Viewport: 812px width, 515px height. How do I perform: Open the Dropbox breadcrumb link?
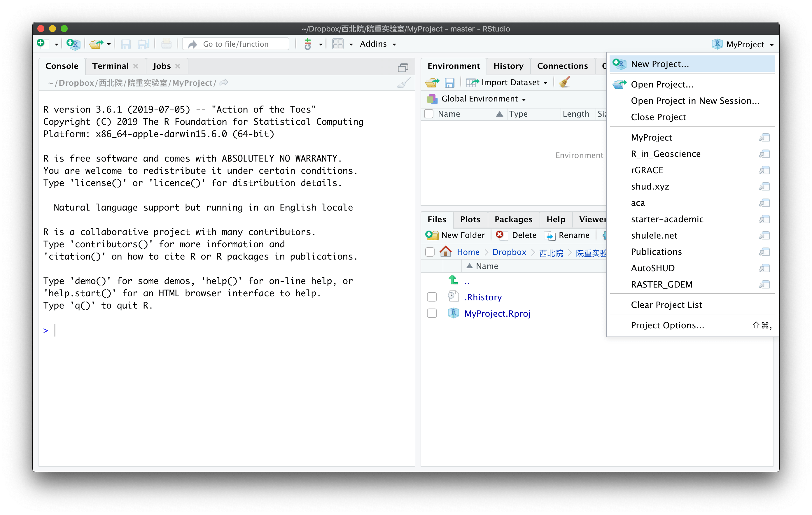[509, 252]
